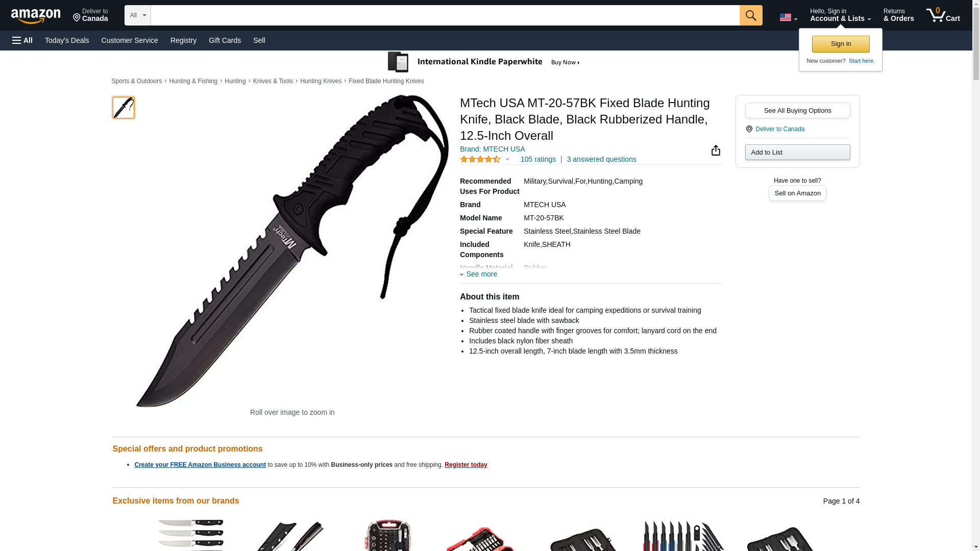Click Add to List button

point(797,152)
